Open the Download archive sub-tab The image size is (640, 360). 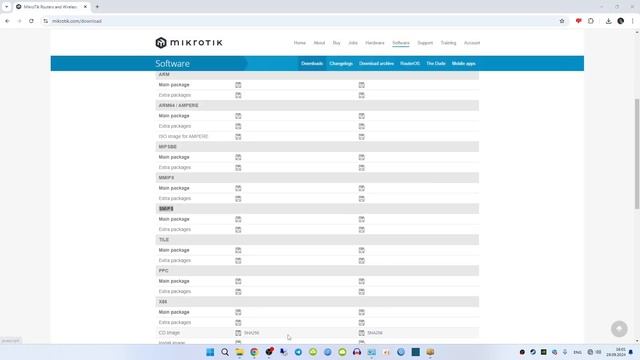coord(376,64)
